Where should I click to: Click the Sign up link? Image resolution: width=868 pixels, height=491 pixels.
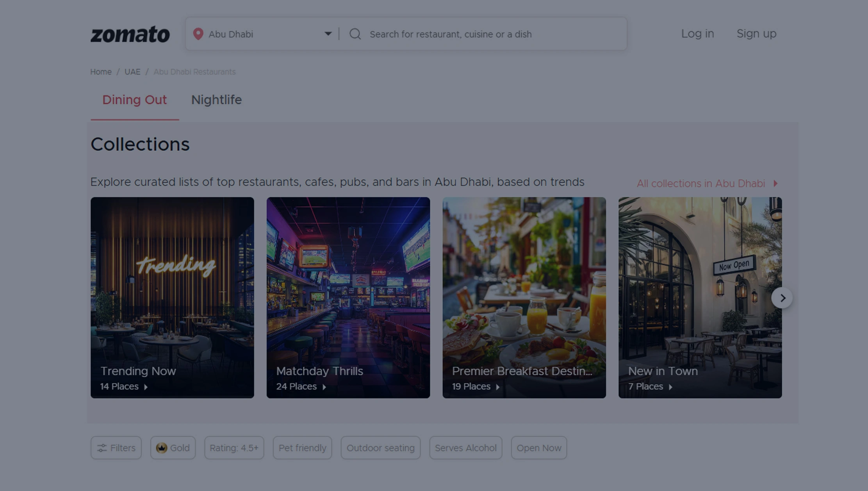756,34
